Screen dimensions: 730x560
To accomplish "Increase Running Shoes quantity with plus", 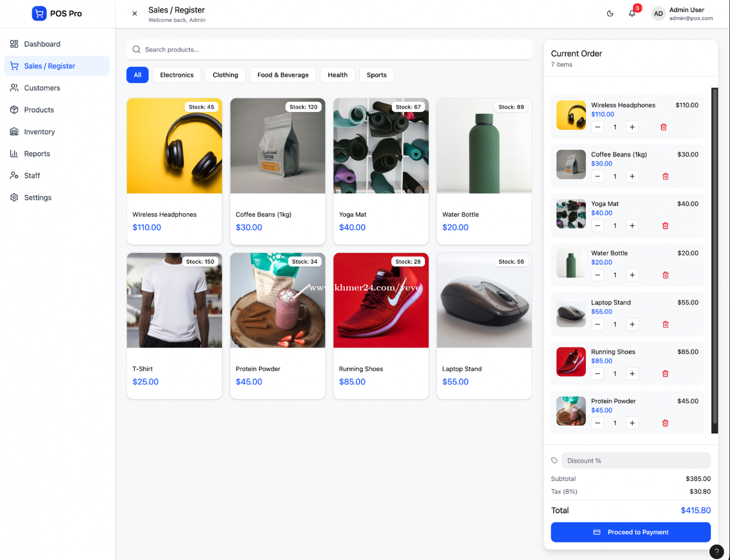I will [632, 374].
